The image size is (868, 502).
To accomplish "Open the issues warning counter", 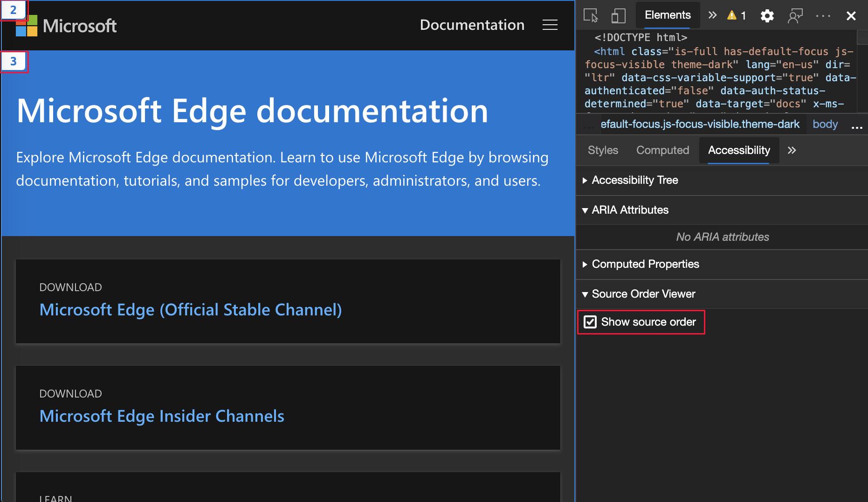I will pyautogui.click(x=737, y=15).
